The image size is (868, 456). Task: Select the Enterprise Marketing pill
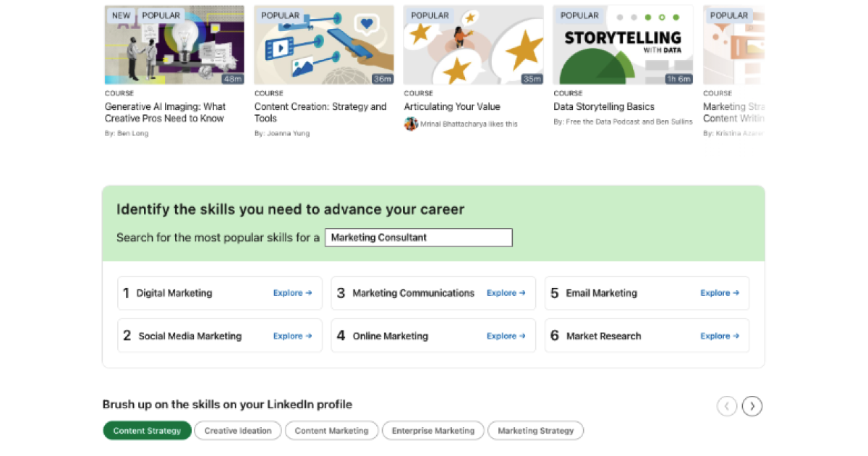(433, 431)
